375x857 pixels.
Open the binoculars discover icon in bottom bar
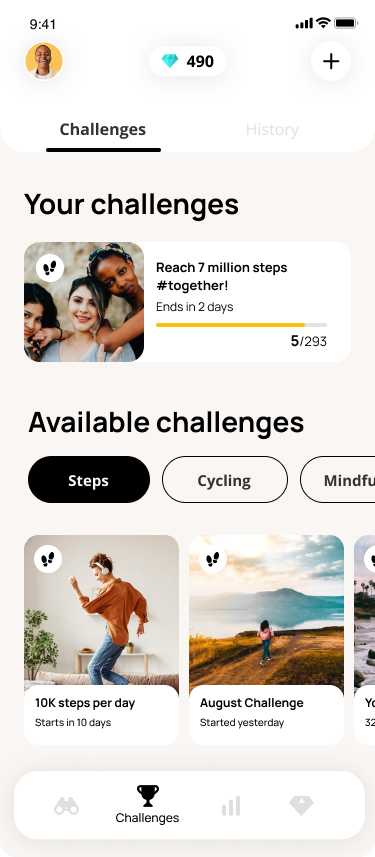pyautogui.click(x=67, y=806)
